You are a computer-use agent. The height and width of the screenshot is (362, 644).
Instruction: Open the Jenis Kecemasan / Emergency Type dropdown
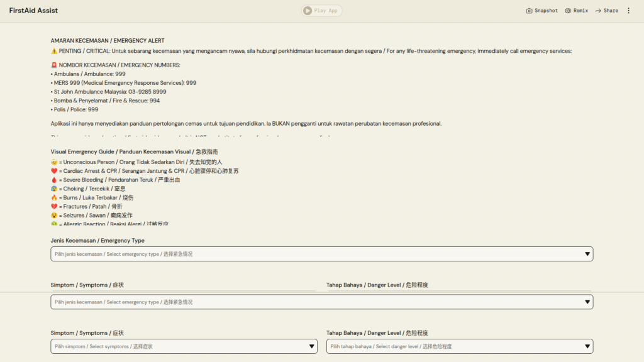coord(321,254)
